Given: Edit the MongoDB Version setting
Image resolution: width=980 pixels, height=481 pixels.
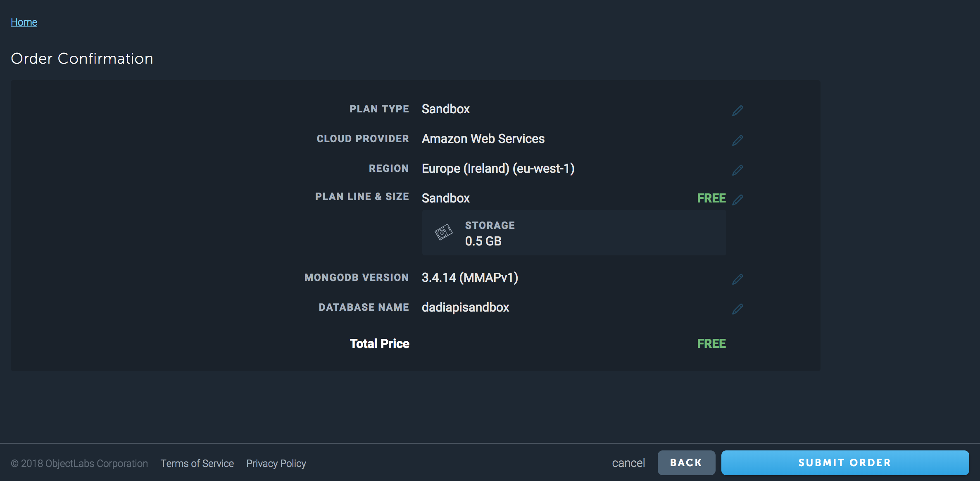Looking at the screenshot, I should pyautogui.click(x=737, y=279).
